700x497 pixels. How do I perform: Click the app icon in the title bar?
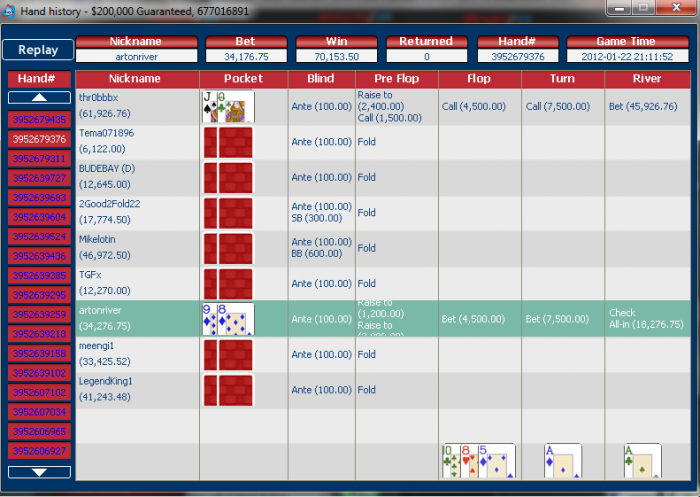pos(8,11)
